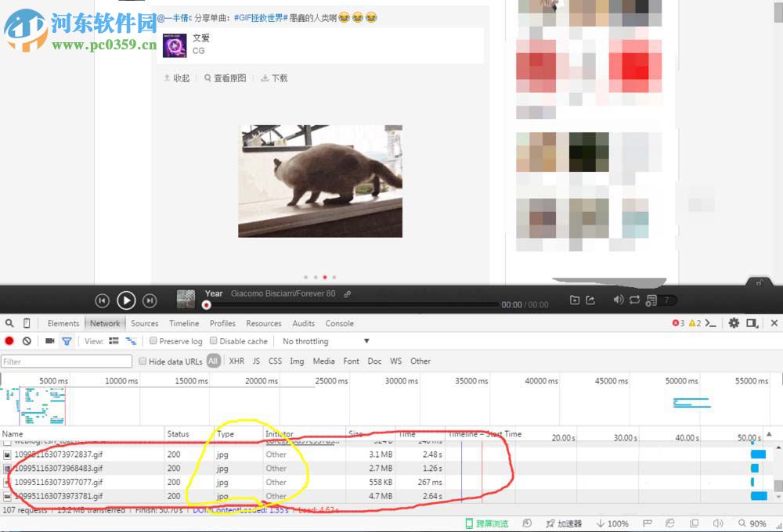Click the screencast camera icon
This screenshot has width=783, height=532.
(x=49, y=341)
